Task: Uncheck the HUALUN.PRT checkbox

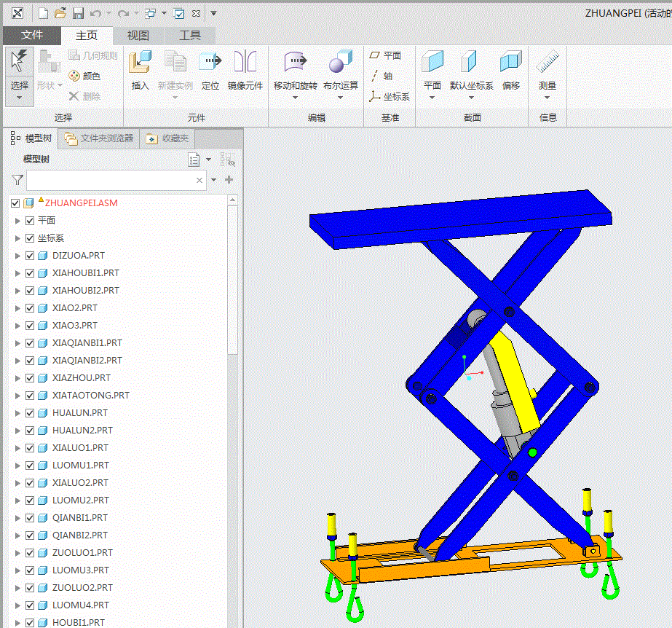Action: pos(30,413)
